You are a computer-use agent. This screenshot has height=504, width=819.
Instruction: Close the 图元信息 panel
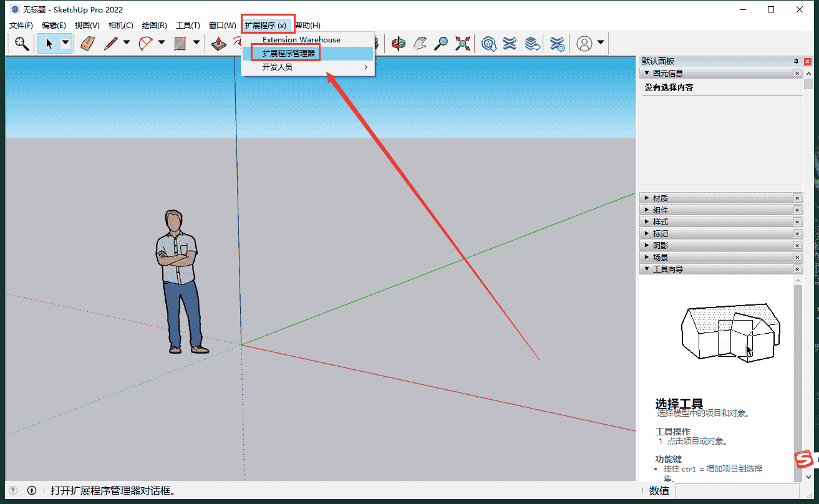click(x=797, y=73)
